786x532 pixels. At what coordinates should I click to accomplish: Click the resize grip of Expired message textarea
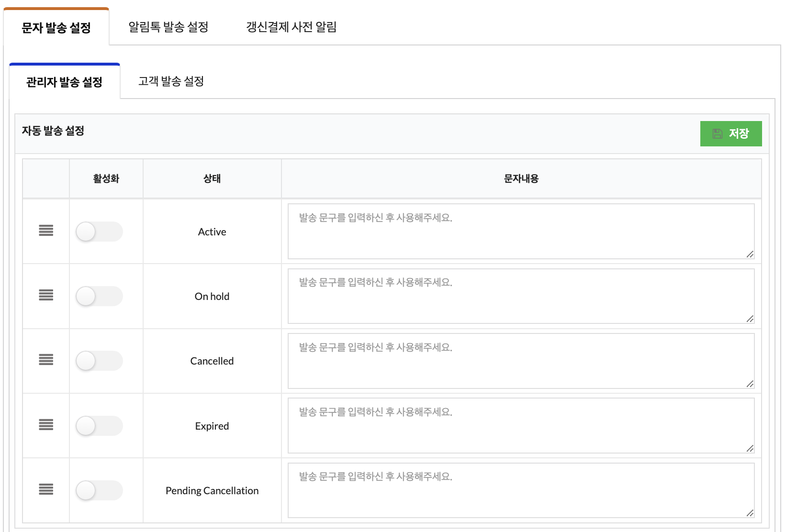(x=750, y=449)
